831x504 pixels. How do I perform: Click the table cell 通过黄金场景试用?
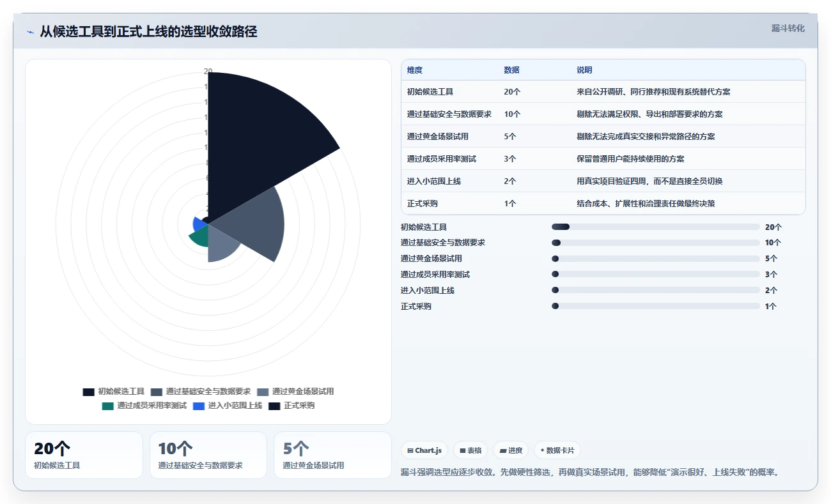438,137
